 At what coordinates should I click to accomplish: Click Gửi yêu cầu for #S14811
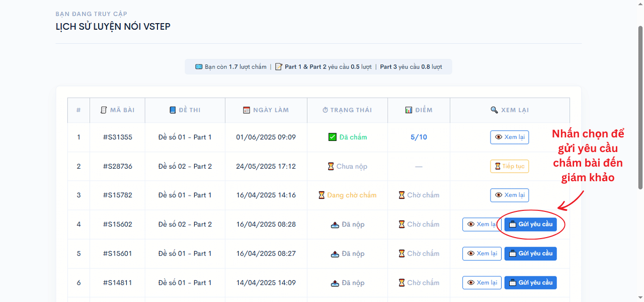(531, 283)
